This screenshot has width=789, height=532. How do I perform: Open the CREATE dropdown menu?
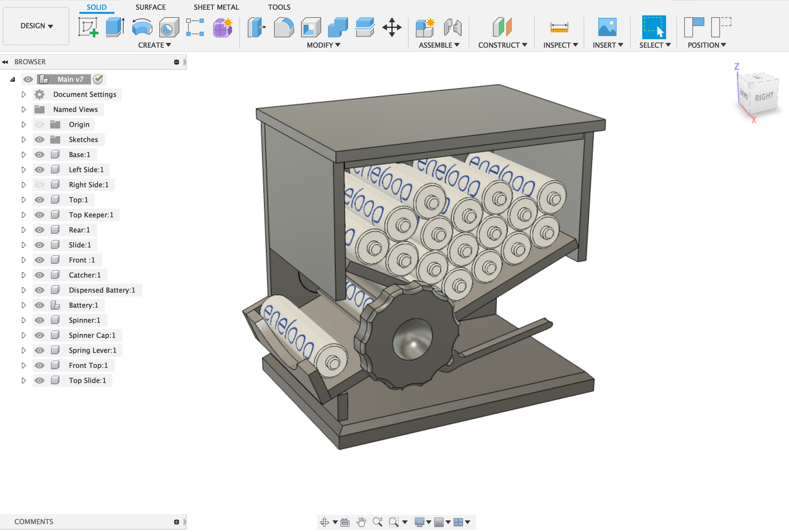[154, 45]
